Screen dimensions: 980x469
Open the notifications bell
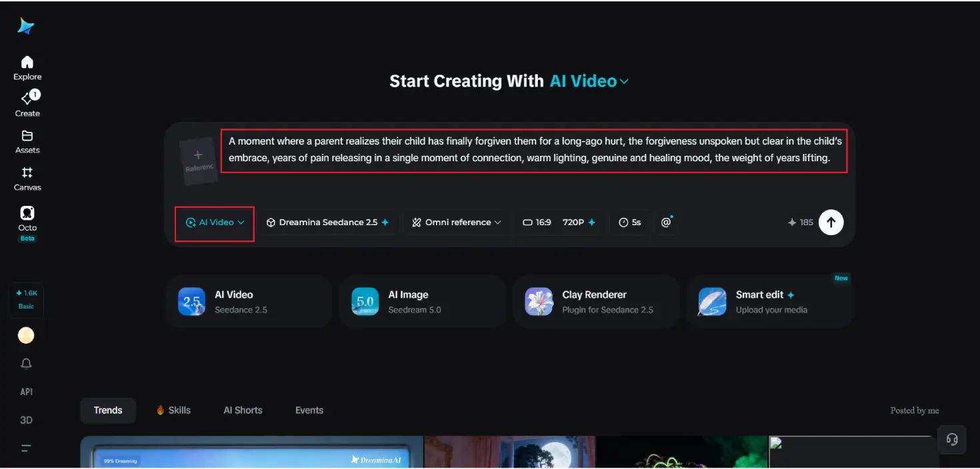point(26,364)
